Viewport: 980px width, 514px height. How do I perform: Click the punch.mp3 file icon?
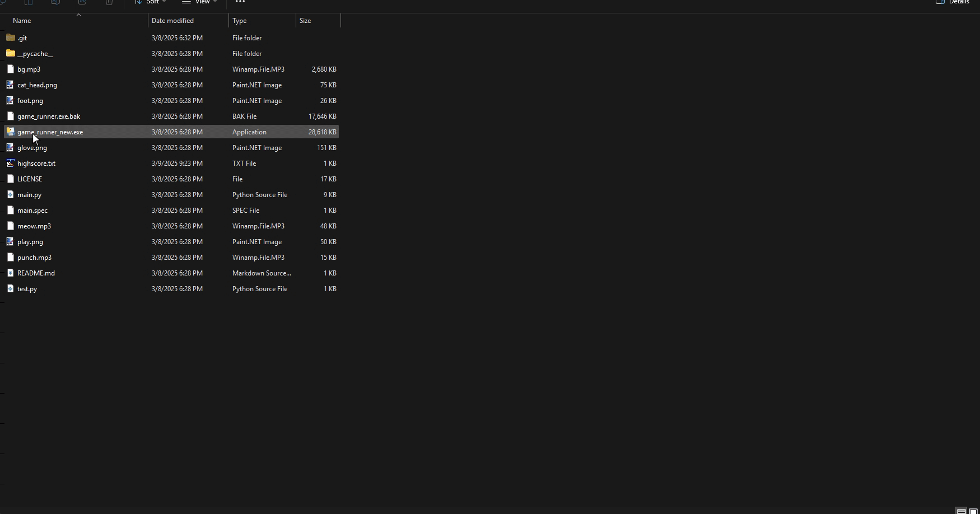click(11, 257)
